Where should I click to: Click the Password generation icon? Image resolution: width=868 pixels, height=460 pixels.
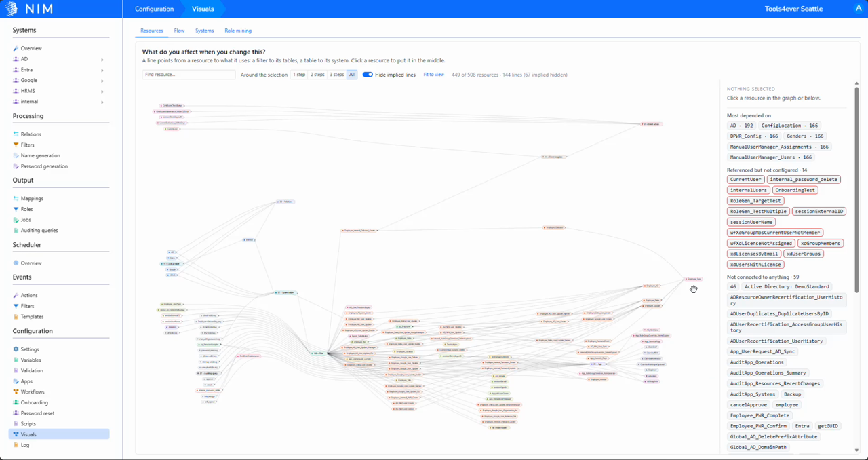16,166
